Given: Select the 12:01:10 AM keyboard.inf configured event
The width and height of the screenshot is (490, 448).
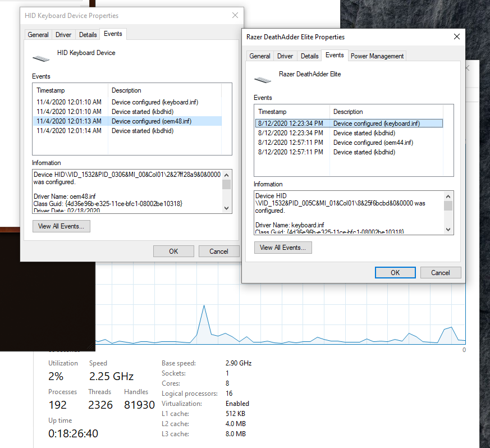Looking at the screenshot, I should tap(127, 102).
